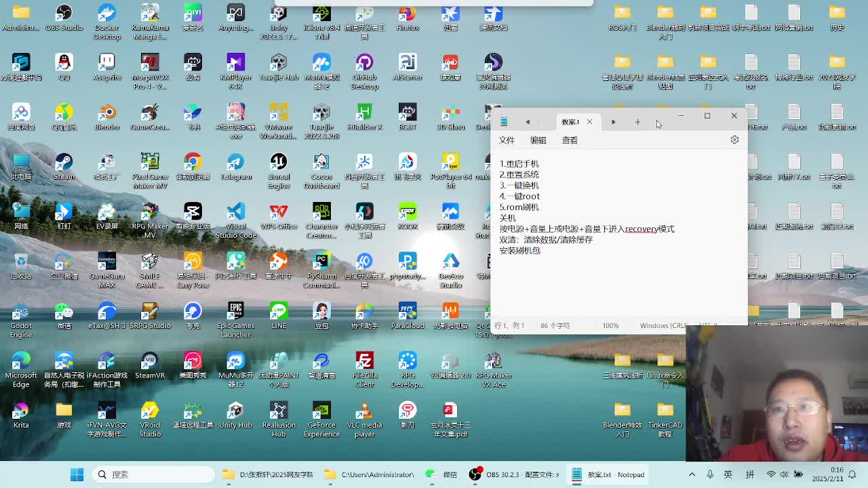This screenshot has width=868, height=488.
Task: Select the PyCharm Community icon
Action: tap(321, 270)
